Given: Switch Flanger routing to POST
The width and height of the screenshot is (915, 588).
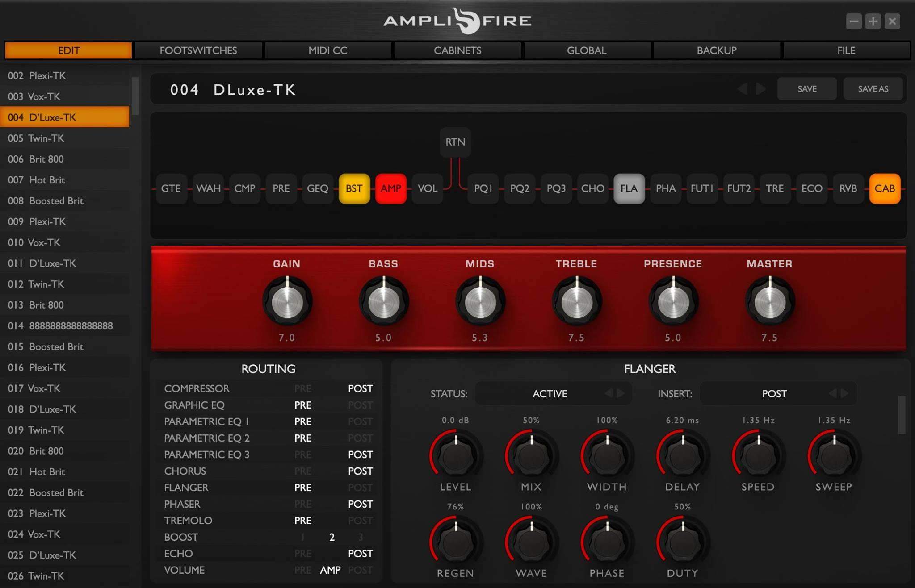Looking at the screenshot, I should click(360, 488).
